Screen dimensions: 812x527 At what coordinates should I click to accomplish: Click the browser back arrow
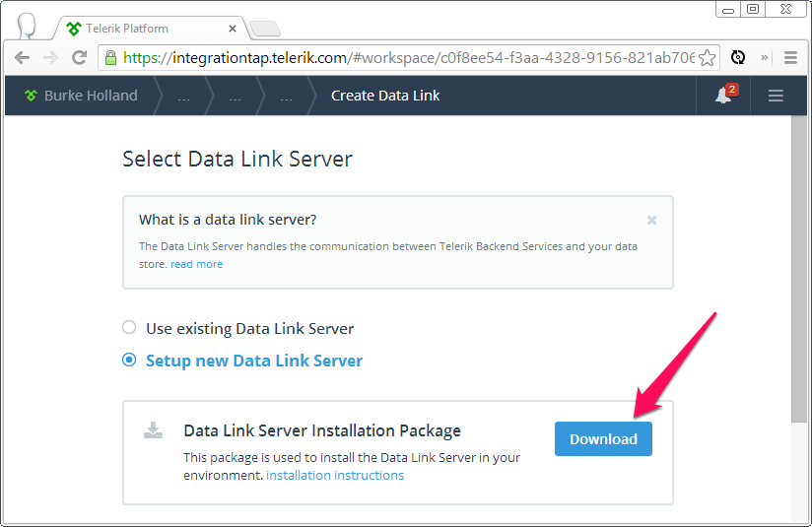pos(22,57)
